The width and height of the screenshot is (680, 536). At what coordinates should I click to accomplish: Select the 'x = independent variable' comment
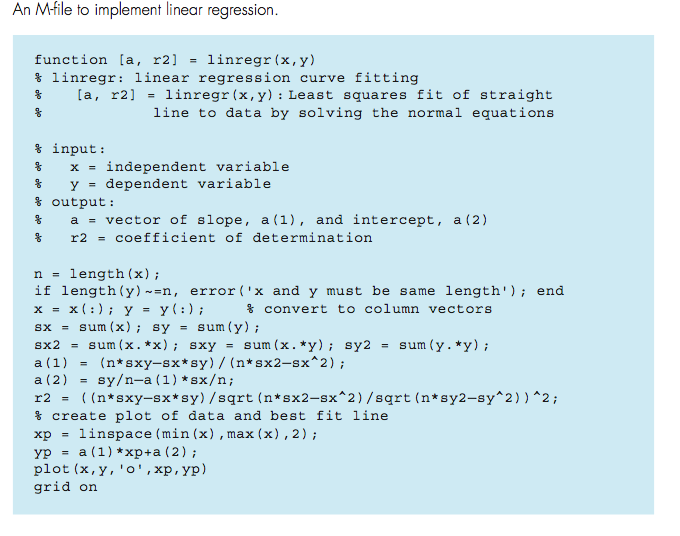pyautogui.click(x=180, y=167)
